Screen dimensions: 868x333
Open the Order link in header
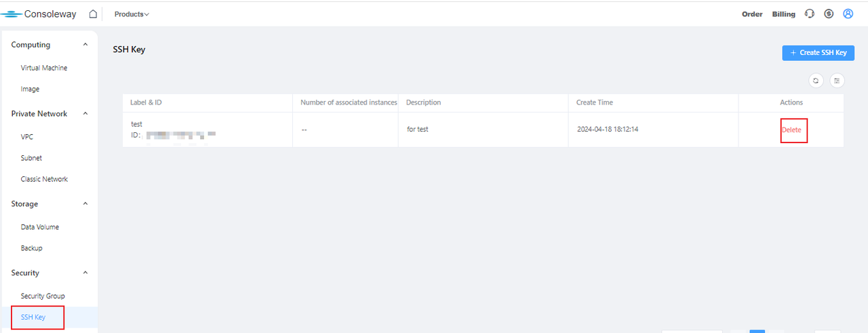[x=752, y=14]
